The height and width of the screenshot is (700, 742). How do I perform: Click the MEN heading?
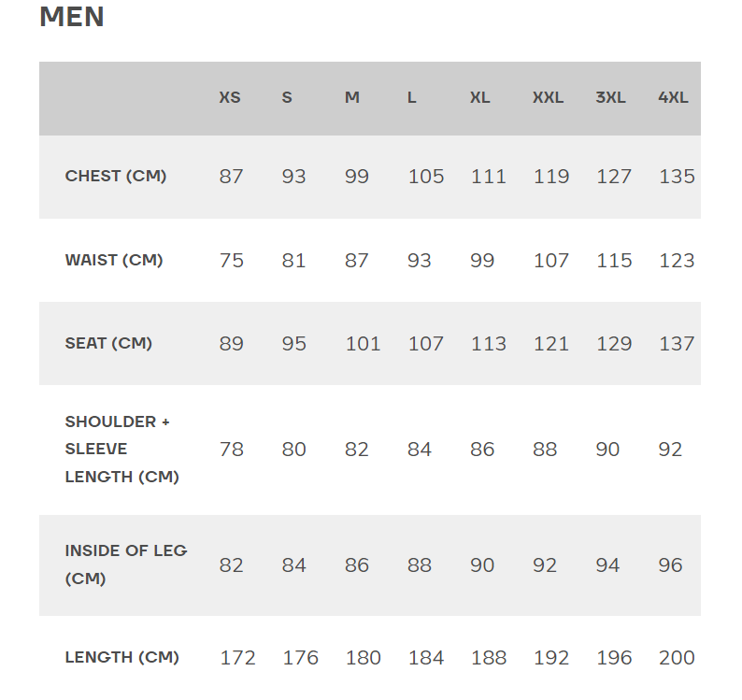(72, 18)
